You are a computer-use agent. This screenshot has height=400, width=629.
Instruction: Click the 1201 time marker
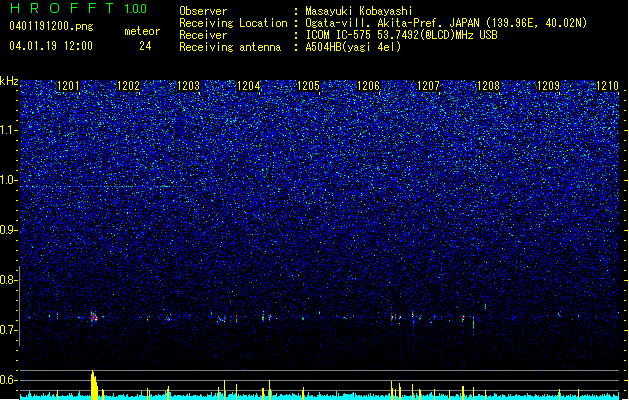[x=69, y=86]
